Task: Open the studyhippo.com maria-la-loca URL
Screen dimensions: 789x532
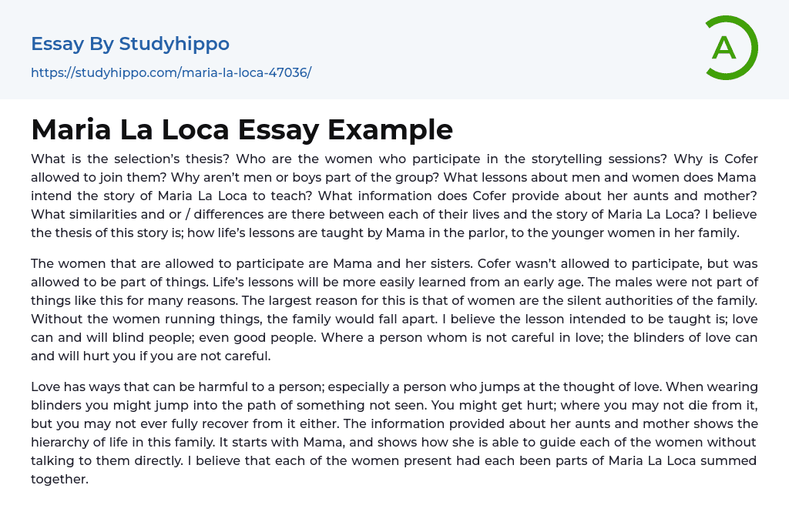Action: coord(171,72)
